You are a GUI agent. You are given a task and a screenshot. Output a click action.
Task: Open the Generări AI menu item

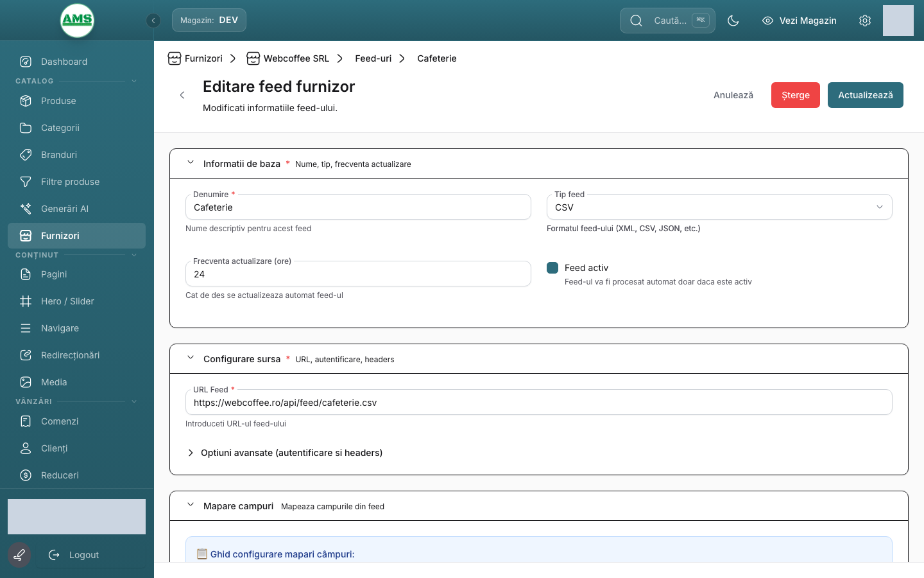click(x=76, y=209)
